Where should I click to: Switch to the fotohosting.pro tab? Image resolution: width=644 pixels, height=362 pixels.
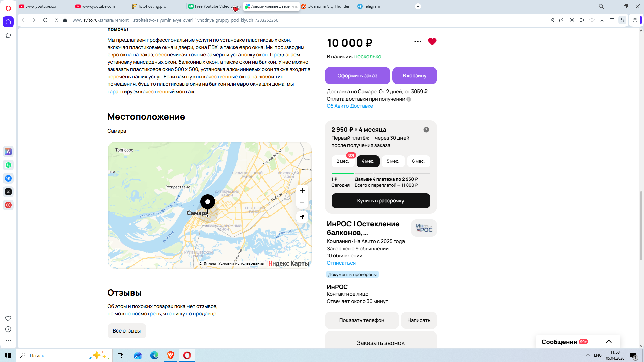(x=152, y=6)
